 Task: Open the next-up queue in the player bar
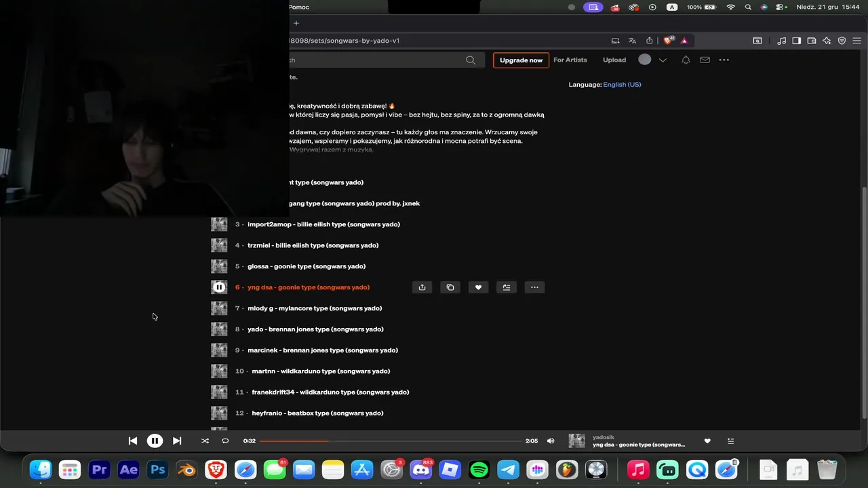pos(730,441)
